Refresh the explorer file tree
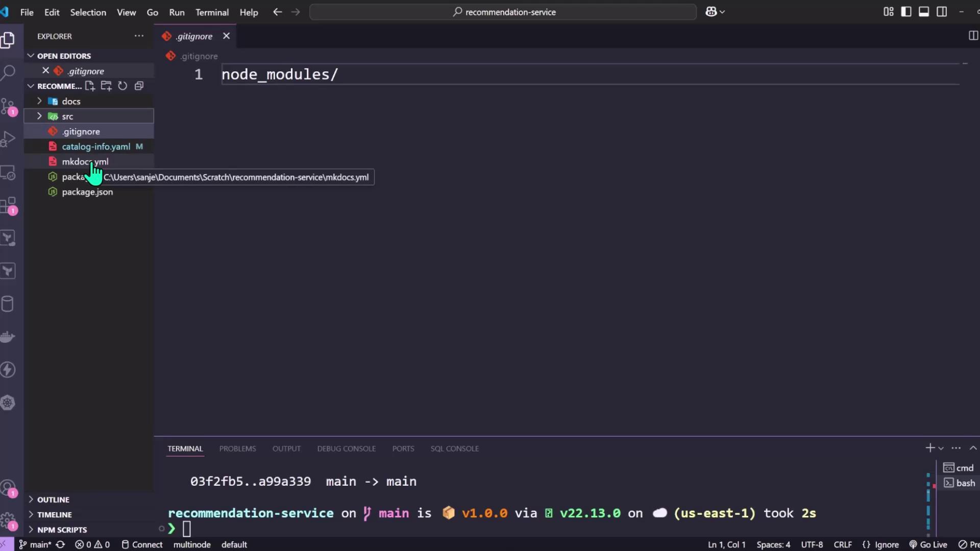 (122, 86)
